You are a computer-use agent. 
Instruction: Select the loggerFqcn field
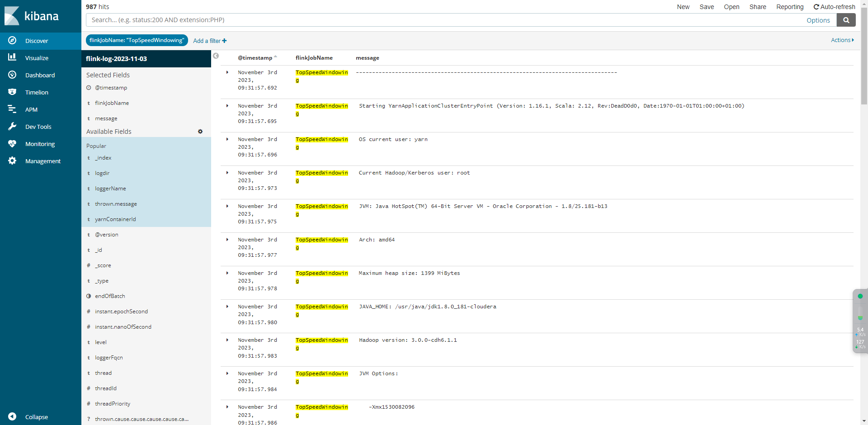click(x=109, y=358)
